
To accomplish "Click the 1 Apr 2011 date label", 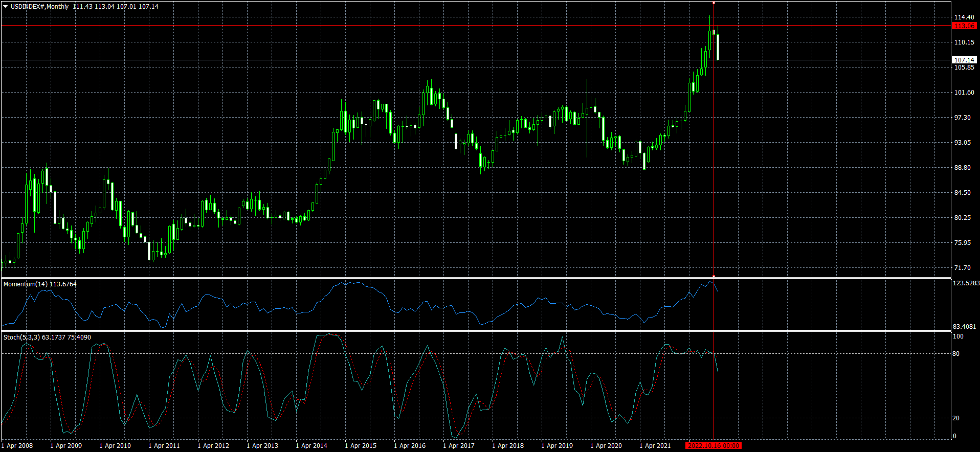I will [164, 446].
